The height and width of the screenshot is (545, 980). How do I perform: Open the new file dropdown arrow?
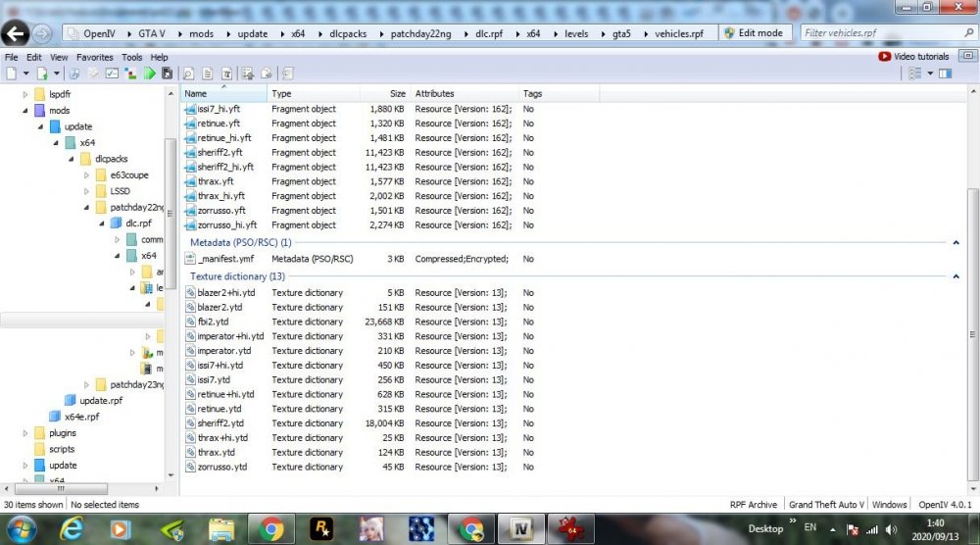[25, 74]
